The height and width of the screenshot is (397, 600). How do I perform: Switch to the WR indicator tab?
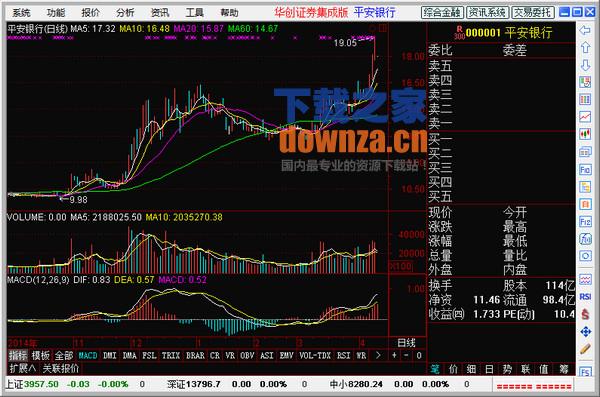pyautogui.click(x=361, y=356)
